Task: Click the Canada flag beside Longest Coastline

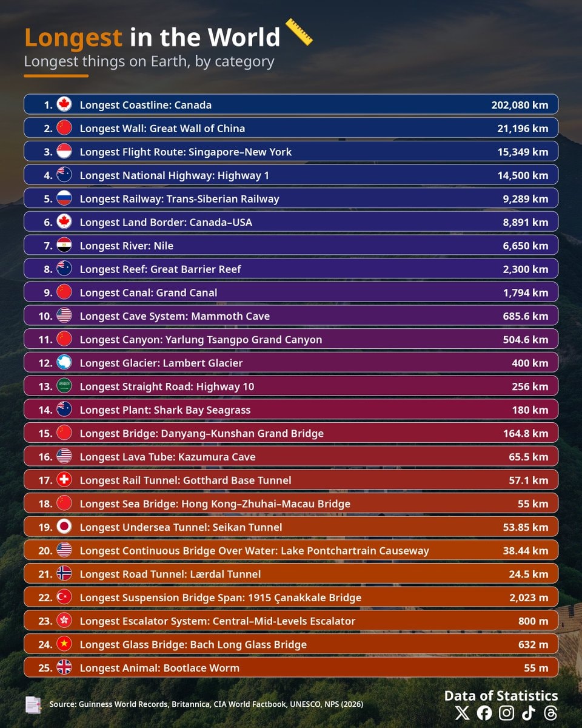Action: tap(64, 104)
